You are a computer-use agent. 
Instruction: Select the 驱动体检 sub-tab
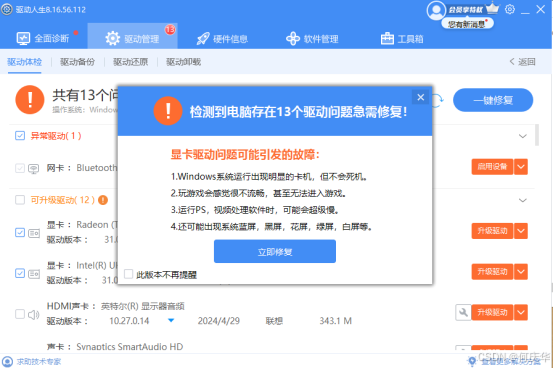(x=24, y=62)
